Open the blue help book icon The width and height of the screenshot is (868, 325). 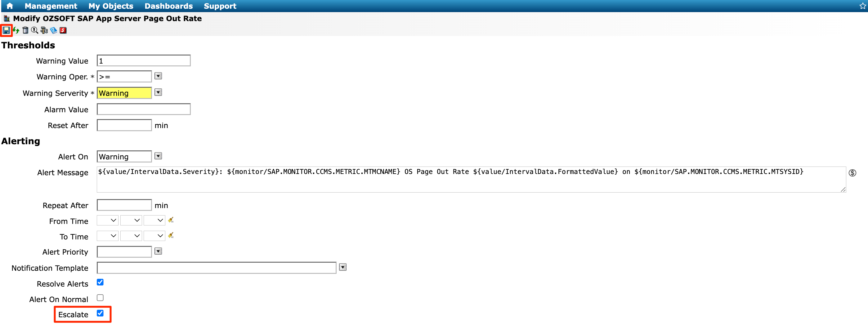coord(54,30)
